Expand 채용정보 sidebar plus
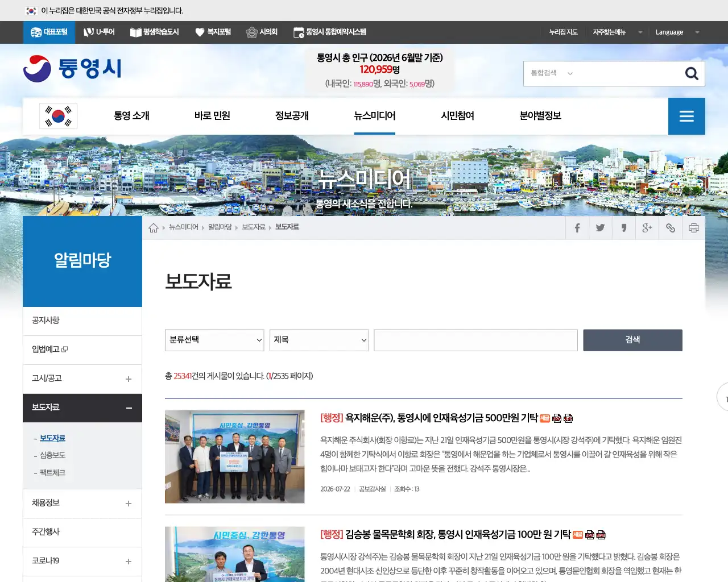Viewport: 728px width, 582px height. (129, 504)
